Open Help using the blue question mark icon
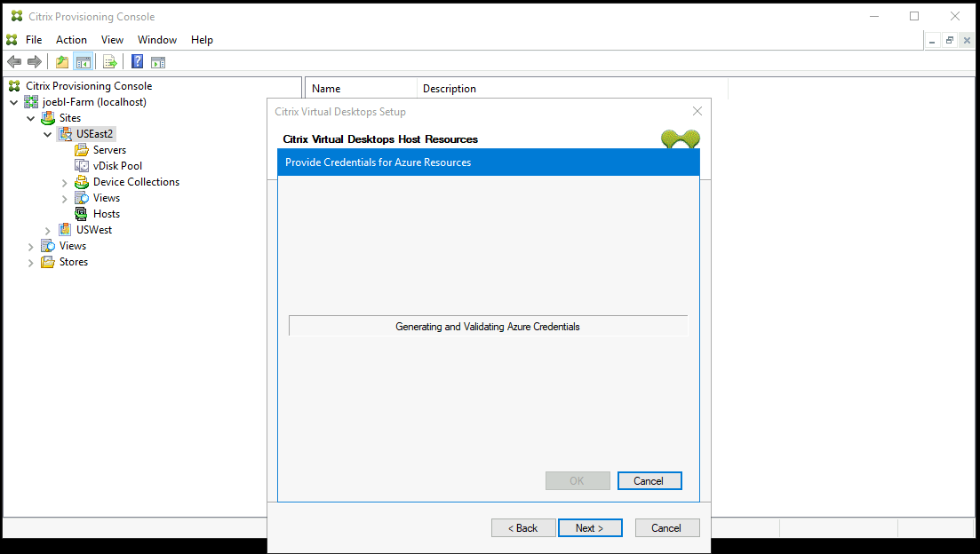The image size is (980, 554). [x=136, y=61]
